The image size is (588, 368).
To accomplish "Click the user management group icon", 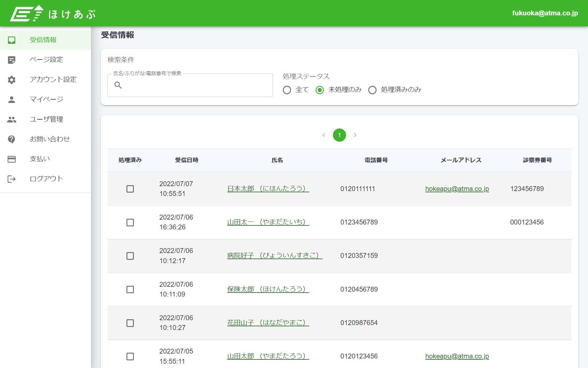I will tap(12, 120).
